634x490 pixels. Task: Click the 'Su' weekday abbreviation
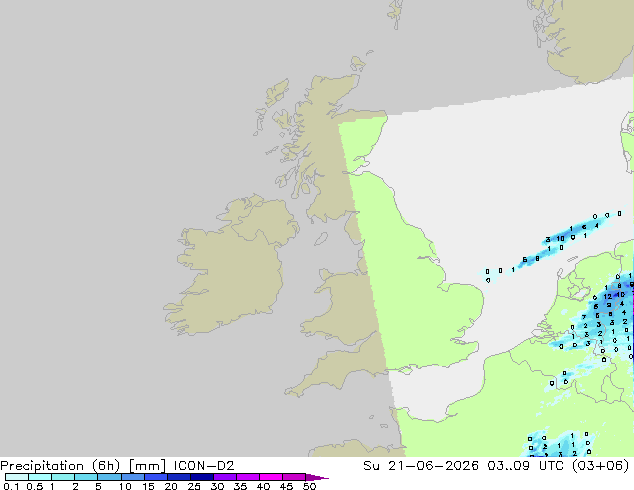tap(371, 466)
